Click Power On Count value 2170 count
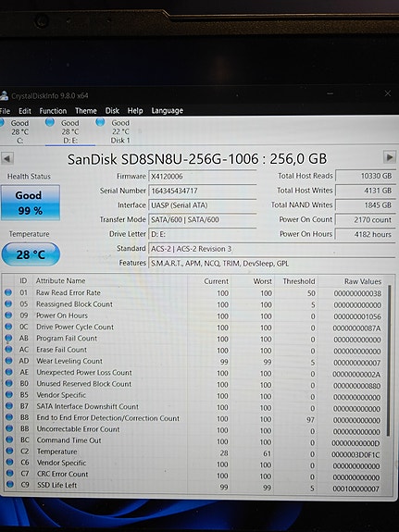Image resolution: width=399 pixels, height=532 pixels. pos(365,220)
